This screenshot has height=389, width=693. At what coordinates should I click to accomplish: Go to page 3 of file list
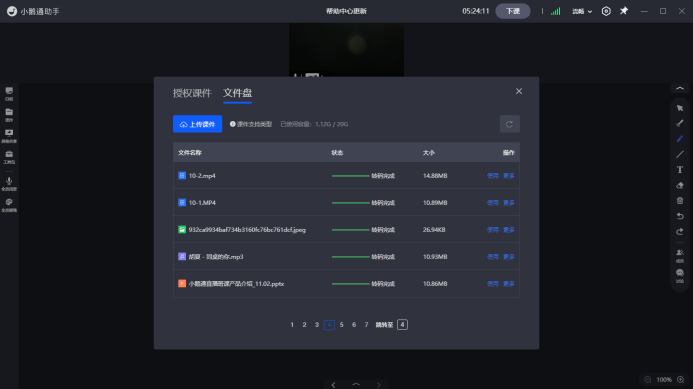pyautogui.click(x=317, y=325)
